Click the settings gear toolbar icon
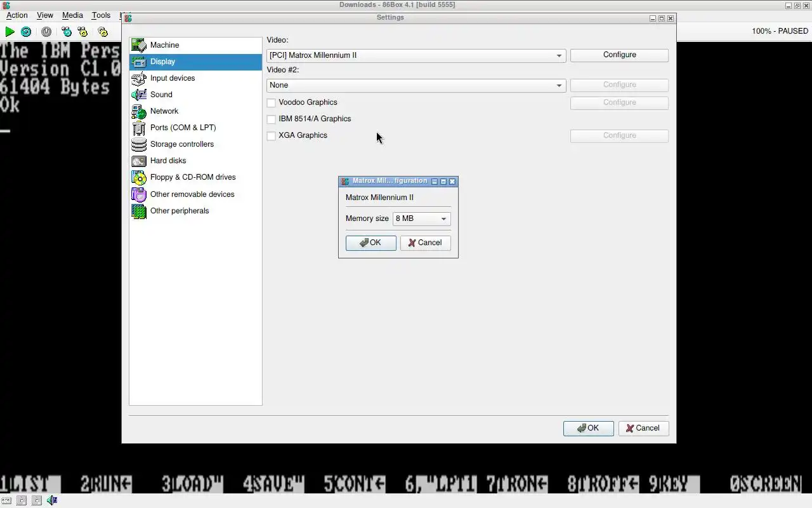 pyautogui.click(x=103, y=32)
